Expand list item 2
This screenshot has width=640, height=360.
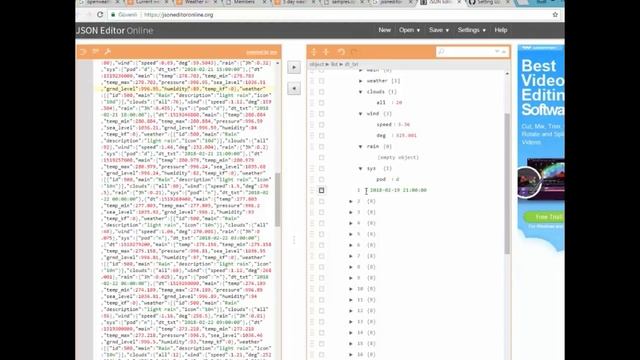(351, 201)
